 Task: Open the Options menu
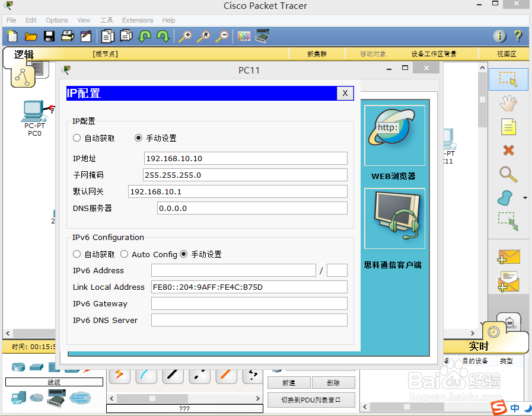[57, 20]
